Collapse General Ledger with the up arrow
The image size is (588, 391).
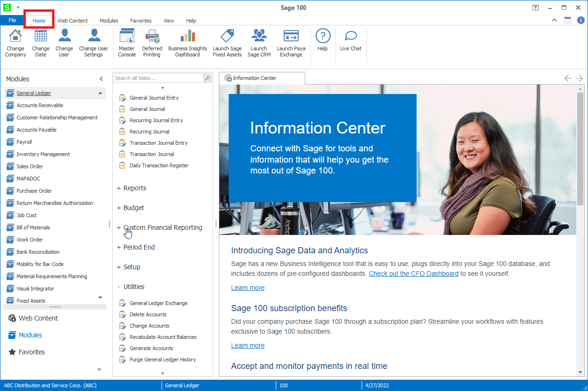coord(100,93)
